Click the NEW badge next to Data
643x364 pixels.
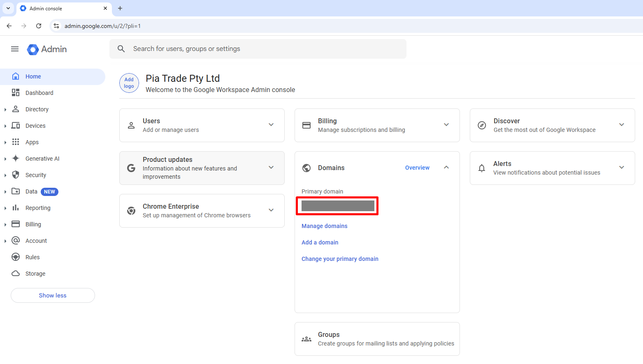tap(49, 192)
